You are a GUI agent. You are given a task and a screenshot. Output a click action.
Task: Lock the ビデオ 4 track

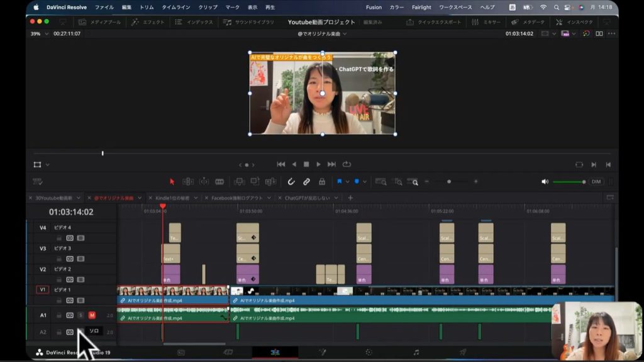tap(59, 238)
